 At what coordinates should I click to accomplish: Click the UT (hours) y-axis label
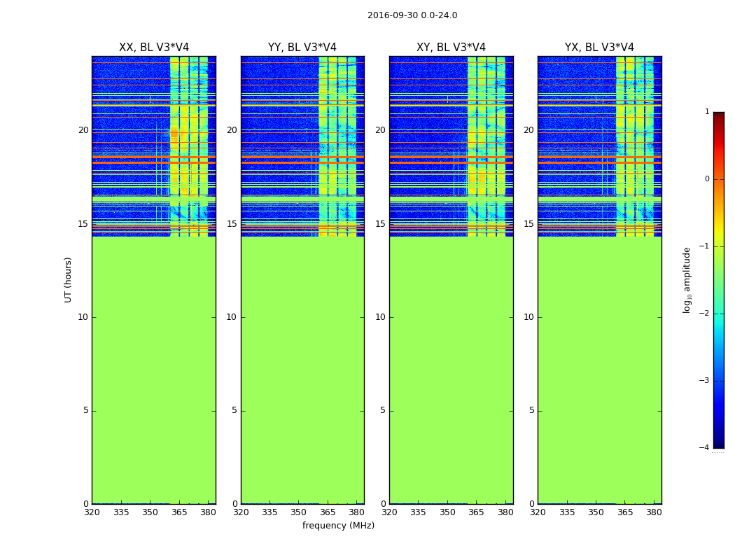tap(68, 279)
